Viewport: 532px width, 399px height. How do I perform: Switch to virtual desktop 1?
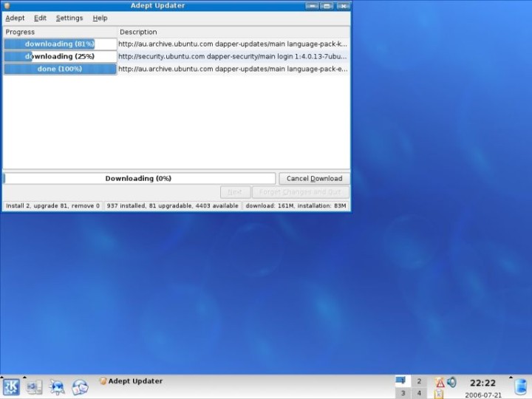(x=403, y=381)
